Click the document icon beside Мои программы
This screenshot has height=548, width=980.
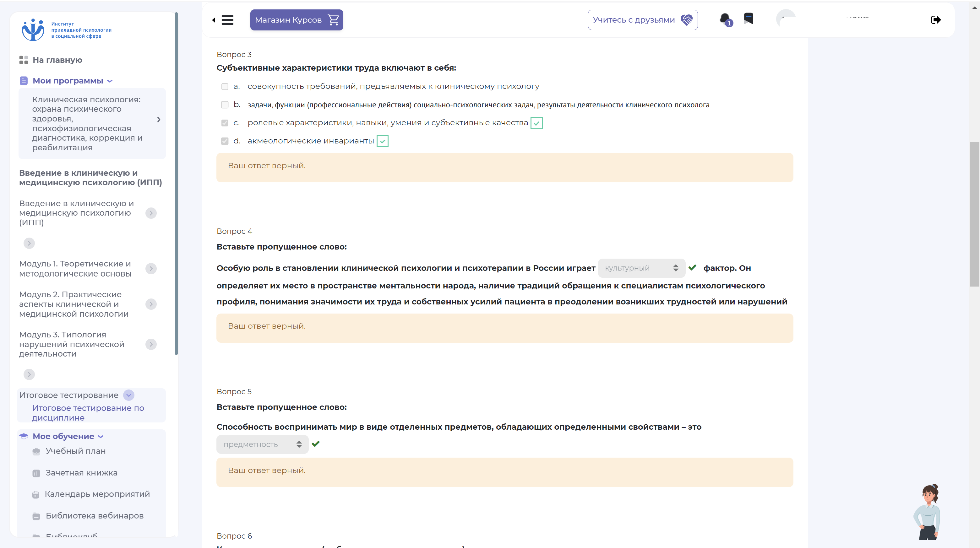[24, 81]
